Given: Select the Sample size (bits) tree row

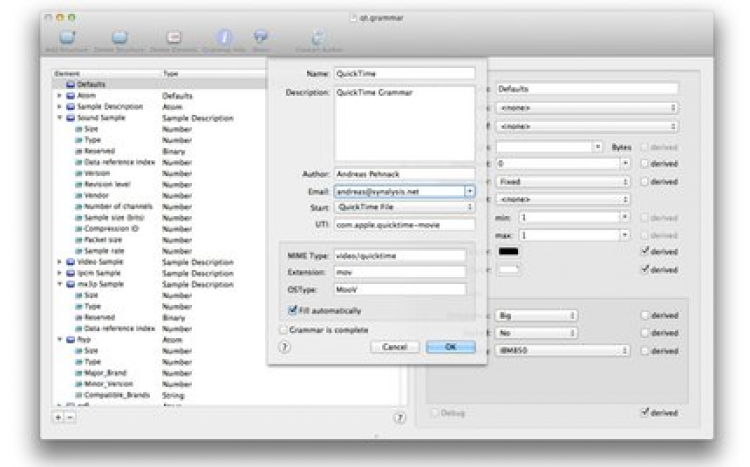Looking at the screenshot, I should point(159,218).
